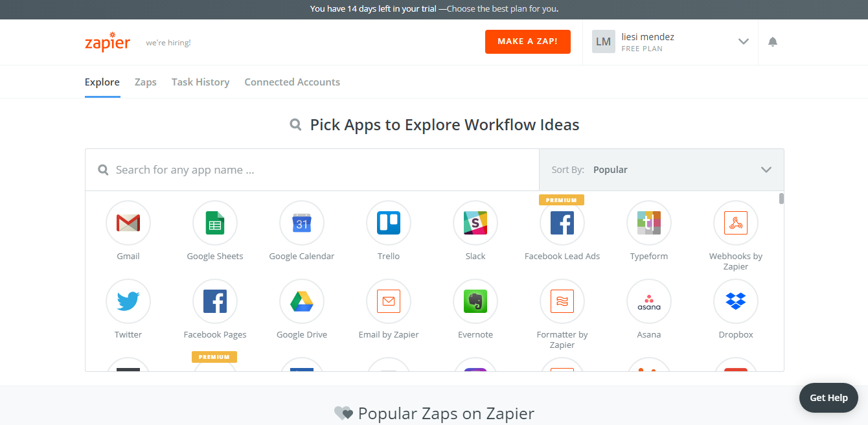Click the Google Sheets label text

(x=215, y=257)
